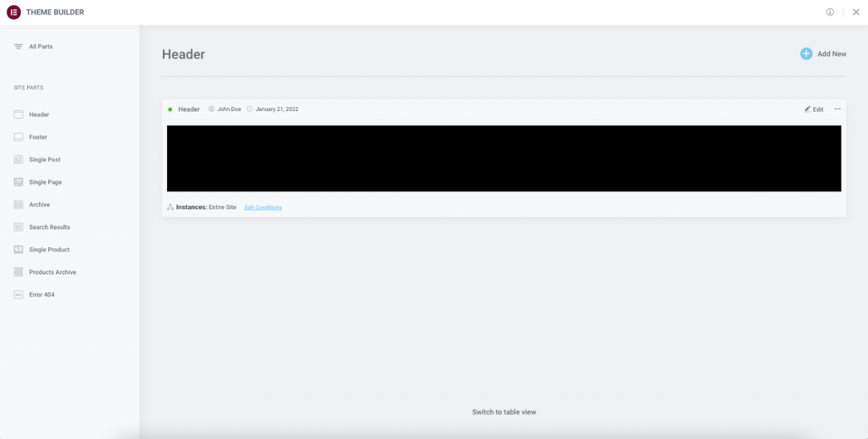
Task: Click the Single Page icon
Action: point(18,182)
